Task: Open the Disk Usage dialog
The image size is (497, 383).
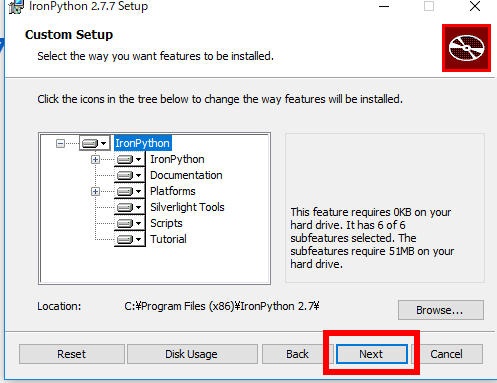Action: click(192, 354)
